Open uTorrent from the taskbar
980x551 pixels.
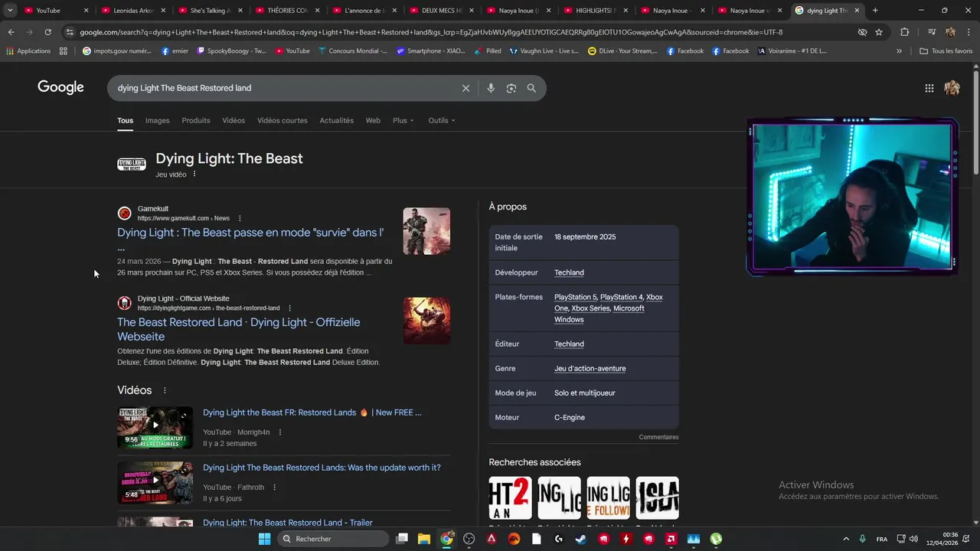[716, 539]
